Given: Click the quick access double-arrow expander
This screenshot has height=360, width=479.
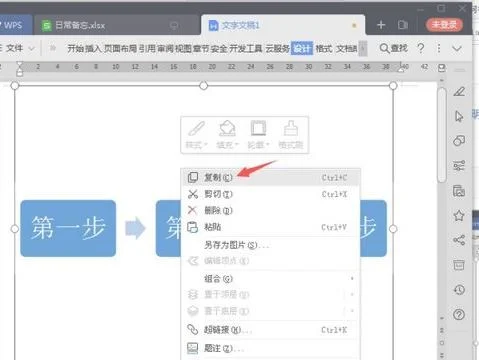Looking at the screenshot, I should tap(53, 48).
